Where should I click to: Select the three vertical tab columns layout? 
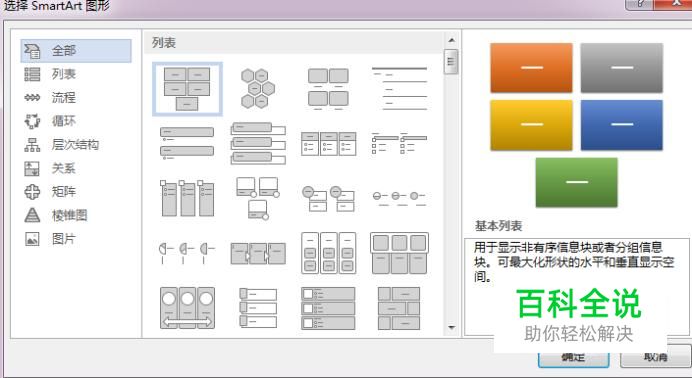click(187, 198)
